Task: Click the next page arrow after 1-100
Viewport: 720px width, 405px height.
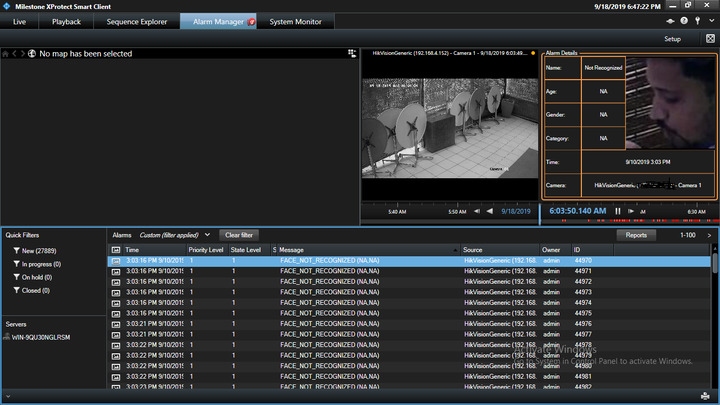Action: click(709, 235)
